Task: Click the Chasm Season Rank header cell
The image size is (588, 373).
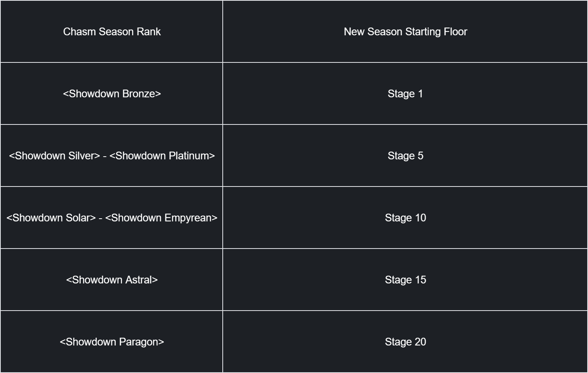Action: (x=112, y=31)
